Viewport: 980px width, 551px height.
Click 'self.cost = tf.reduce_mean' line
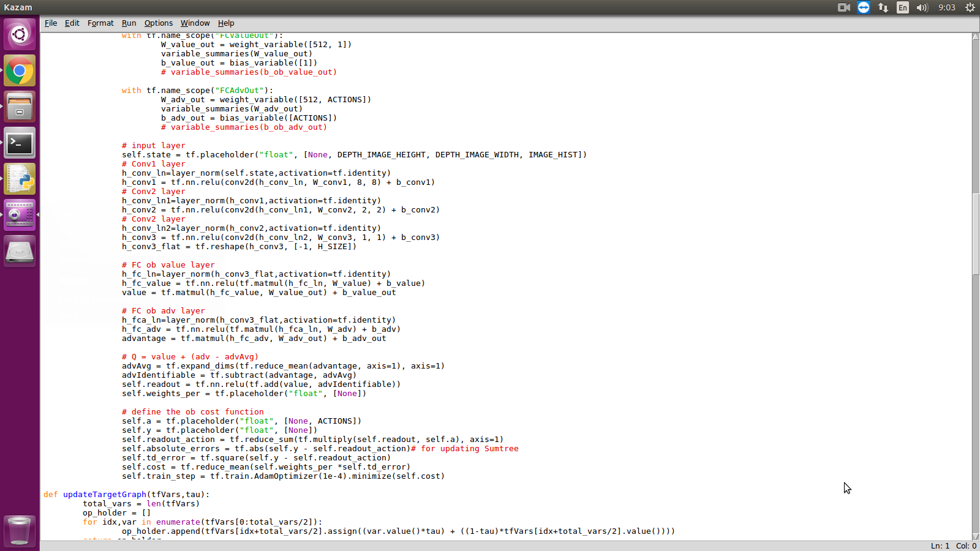[x=266, y=467]
